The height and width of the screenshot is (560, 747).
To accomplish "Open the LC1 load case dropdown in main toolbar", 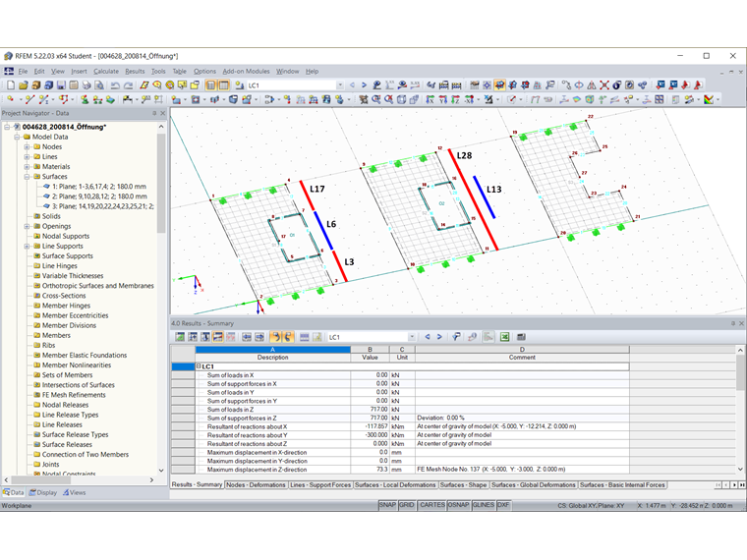I will [x=340, y=85].
